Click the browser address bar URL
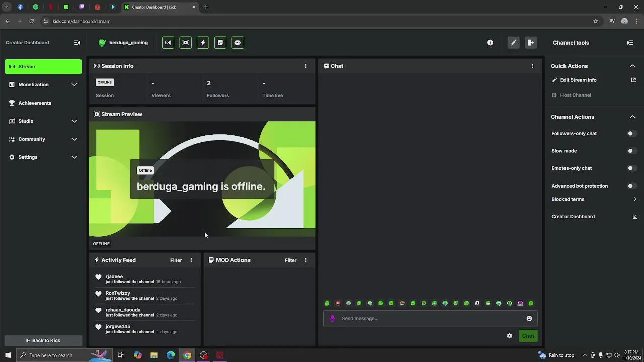644x362 pixels. pyautogui.click(x=82, y=21)
